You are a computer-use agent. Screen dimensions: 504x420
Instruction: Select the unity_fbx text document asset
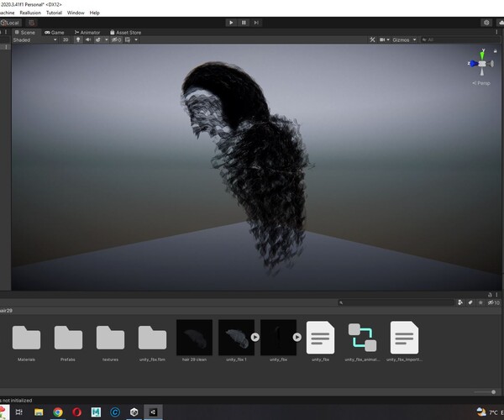(321, 338)
